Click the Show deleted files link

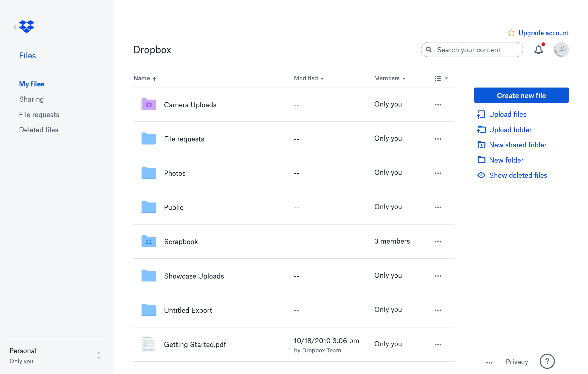click(518, 175)
